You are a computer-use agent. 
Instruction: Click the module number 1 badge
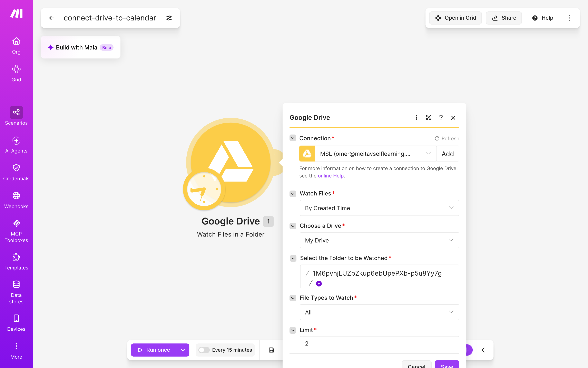pyautogui.click(x=268, y=221)
